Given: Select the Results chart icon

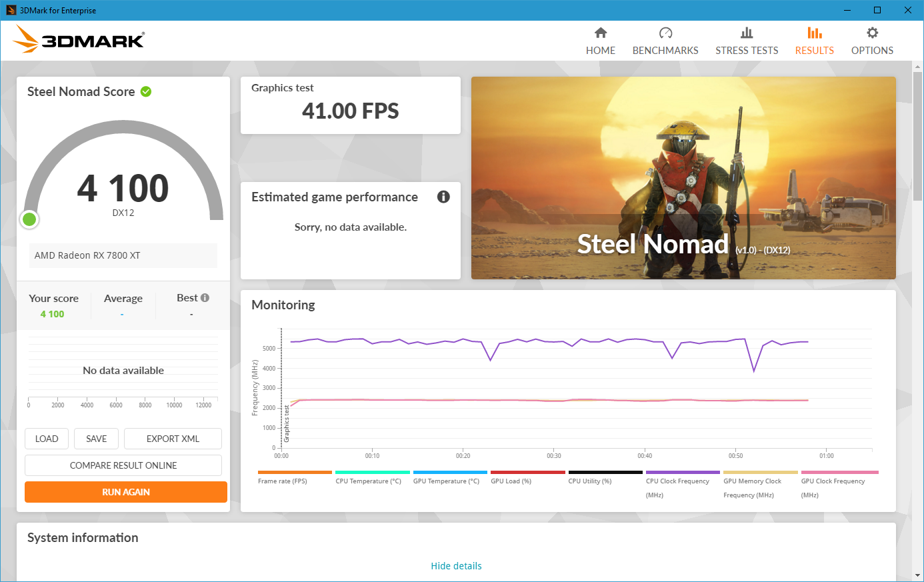Looking at the screenshot, I should (814, 33).
